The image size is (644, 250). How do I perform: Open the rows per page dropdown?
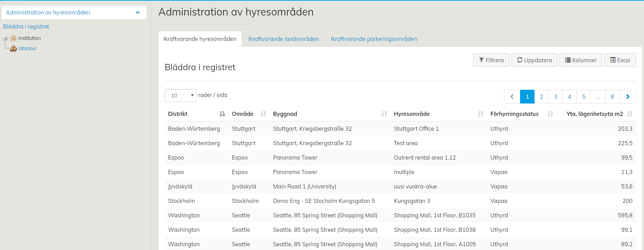(181, 95)
